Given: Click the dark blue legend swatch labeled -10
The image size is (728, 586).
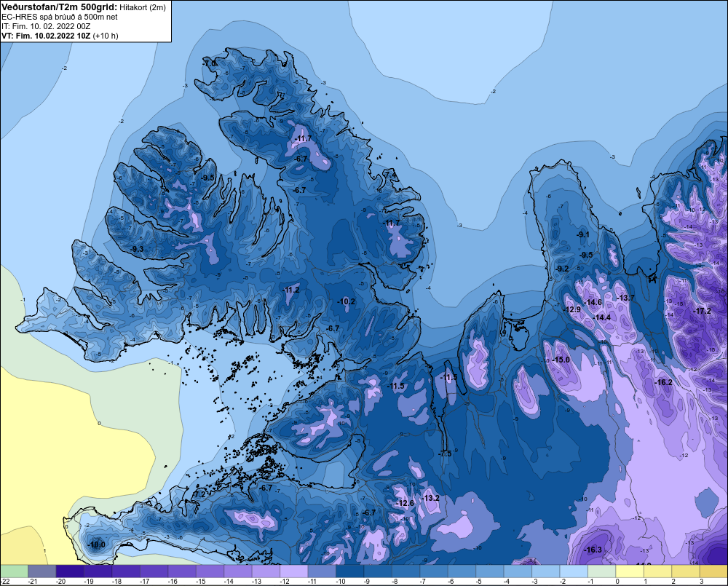Looking at the screenshot, I should pos(350,571).
